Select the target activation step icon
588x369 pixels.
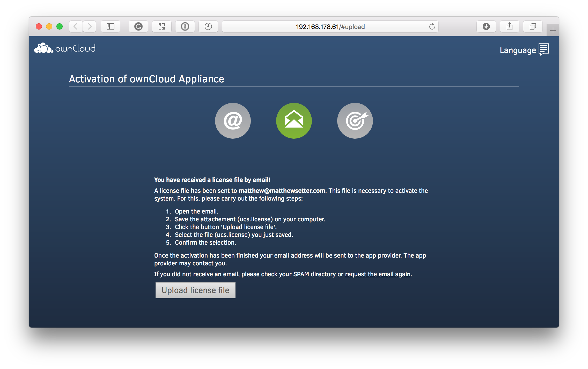tap(355, 120)
